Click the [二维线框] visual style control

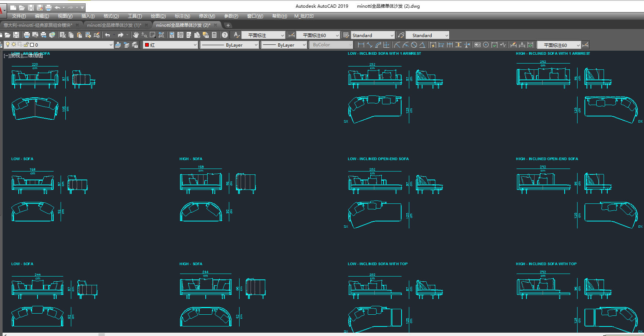point(33,56)
